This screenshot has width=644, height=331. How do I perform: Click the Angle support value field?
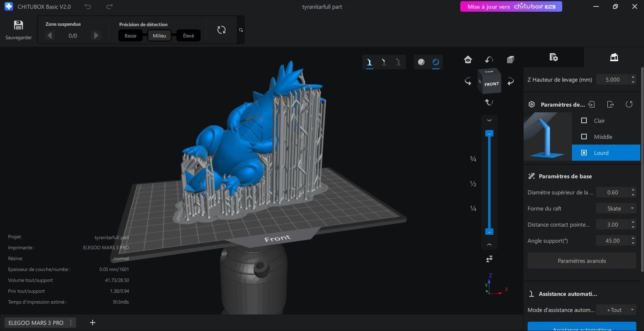(x=613, y=241)
